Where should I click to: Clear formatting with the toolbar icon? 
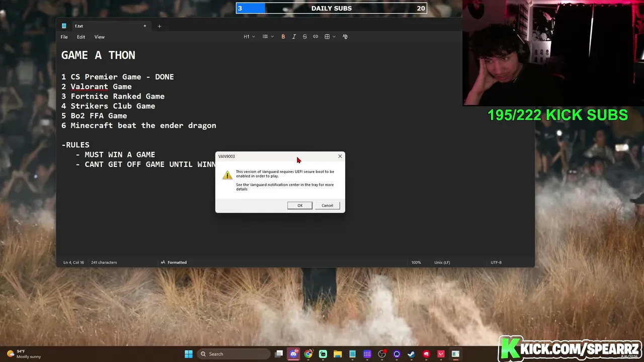(345, 37)
